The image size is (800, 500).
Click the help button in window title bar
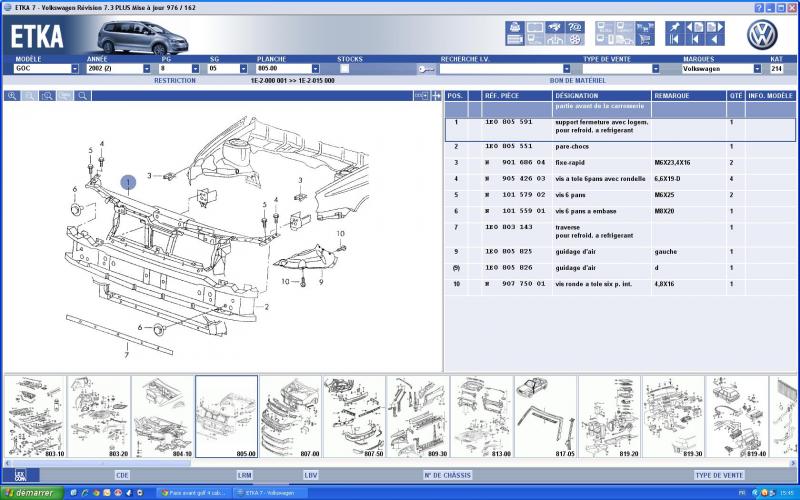(759, 8)
